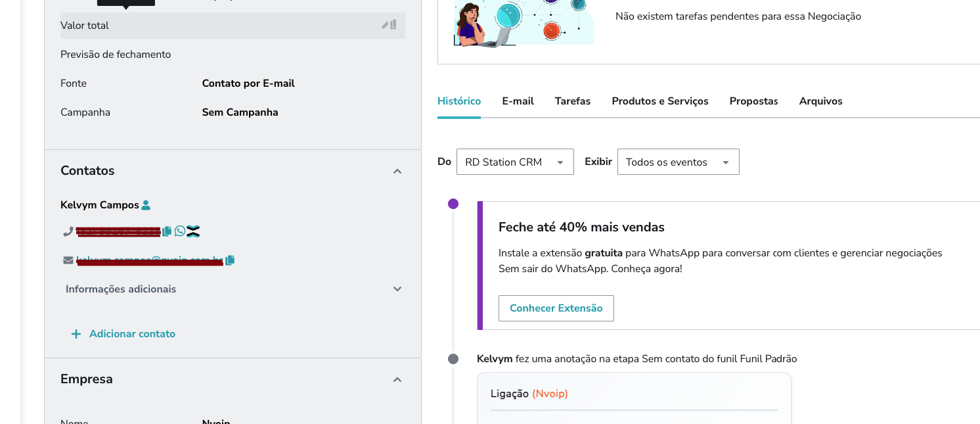980x424 pixels.
Task: Click the Conhecer Extensão button
Action: click(556, 308)
